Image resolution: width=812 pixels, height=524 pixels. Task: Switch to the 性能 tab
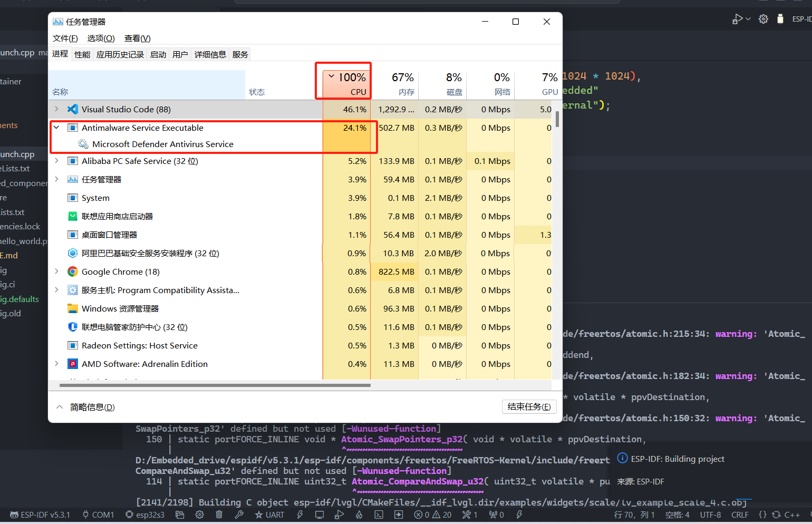[82, 54]
